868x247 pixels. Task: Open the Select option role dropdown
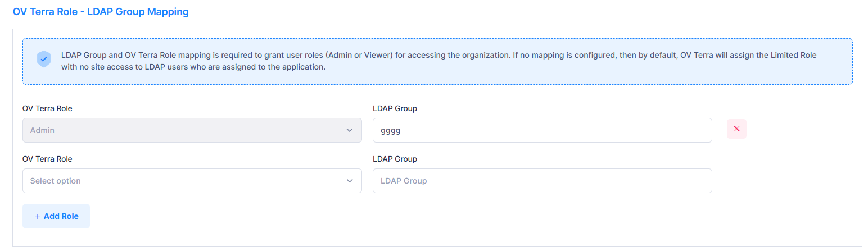click(x=192, y=181)
